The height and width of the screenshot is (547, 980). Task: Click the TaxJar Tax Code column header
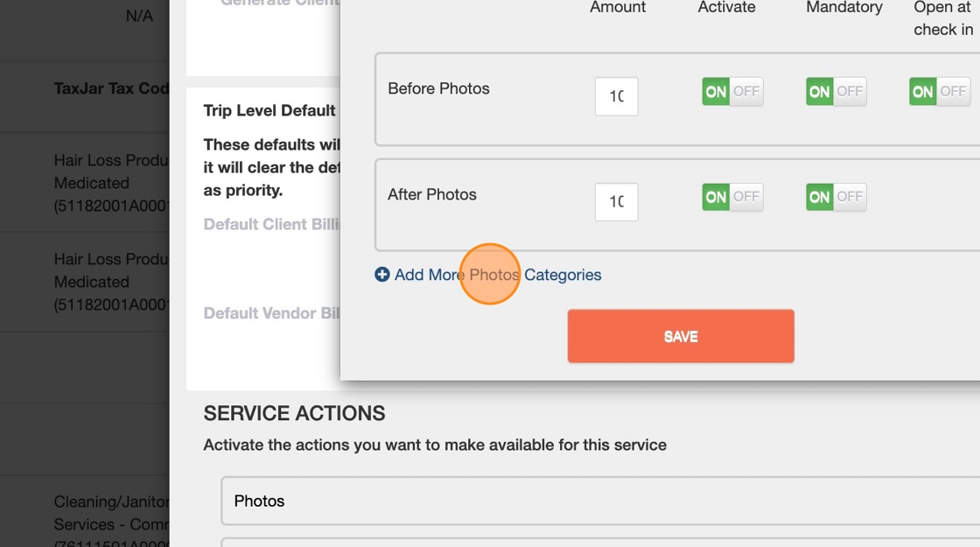click(x=111, y=88)
